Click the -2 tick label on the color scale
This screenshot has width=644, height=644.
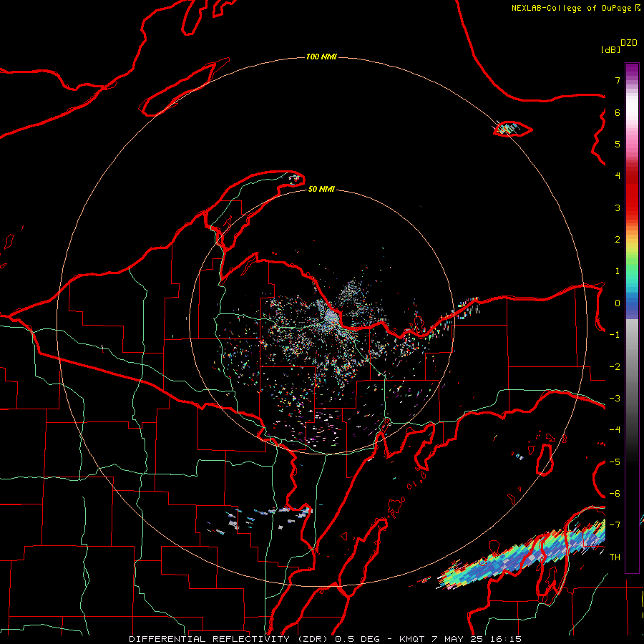(x=615, y=367)
